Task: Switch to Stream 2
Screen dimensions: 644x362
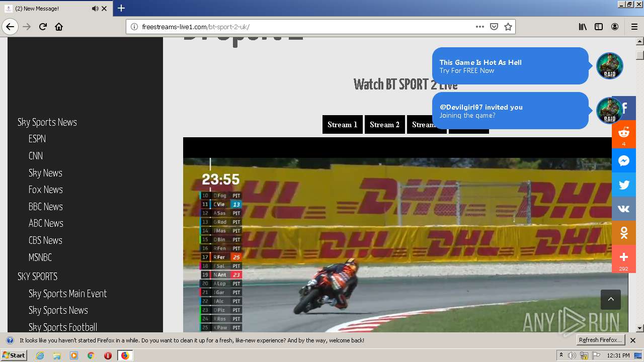Action: 385,125
